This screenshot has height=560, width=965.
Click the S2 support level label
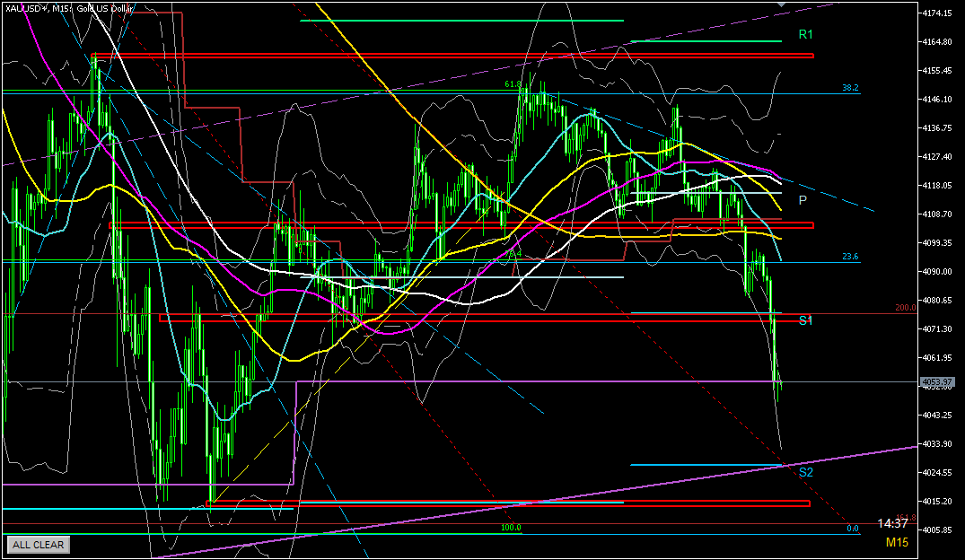pos(805,472)
